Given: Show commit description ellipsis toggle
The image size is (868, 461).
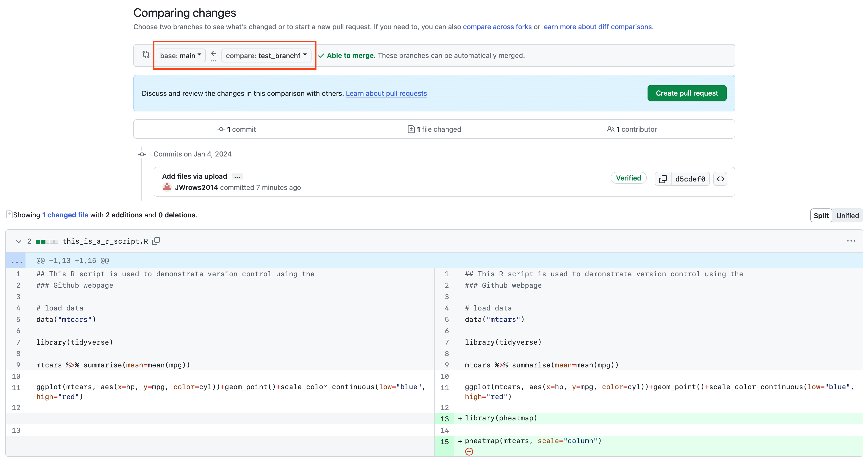Looking at the screenshot, I should (x=237, y=177).
